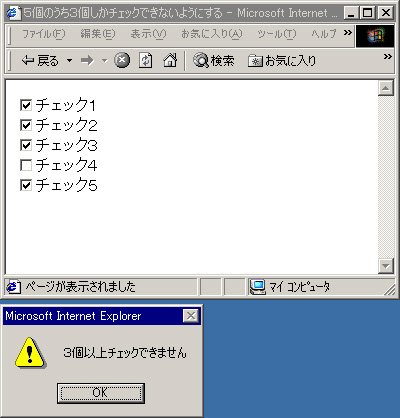Open the ツール(T) menu
Image resolution: width=400 pixels, height=418 pixels.
277,34
